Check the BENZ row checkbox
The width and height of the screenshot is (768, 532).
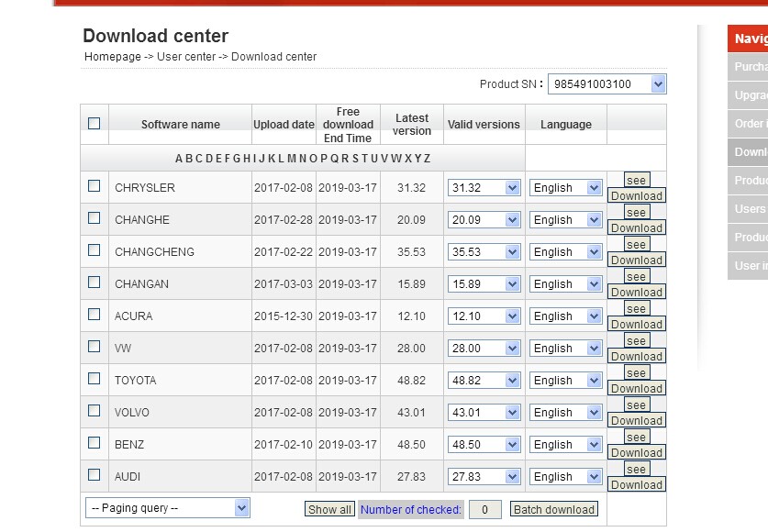coord(94,443)
